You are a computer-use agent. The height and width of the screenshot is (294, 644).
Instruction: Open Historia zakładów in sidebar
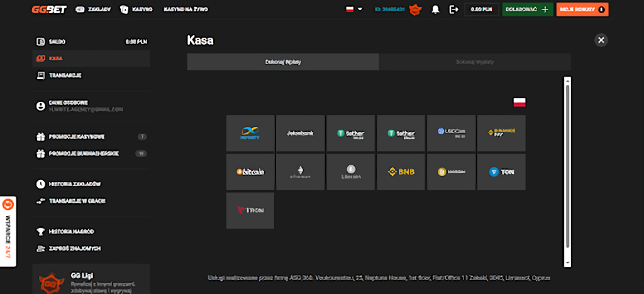coord(74,184)
